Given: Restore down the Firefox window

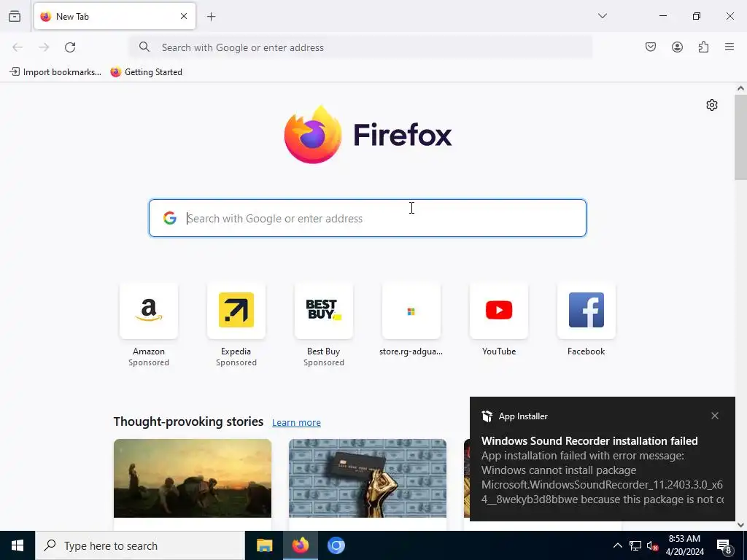Looking at the screenshot, I should pos(697,16).
